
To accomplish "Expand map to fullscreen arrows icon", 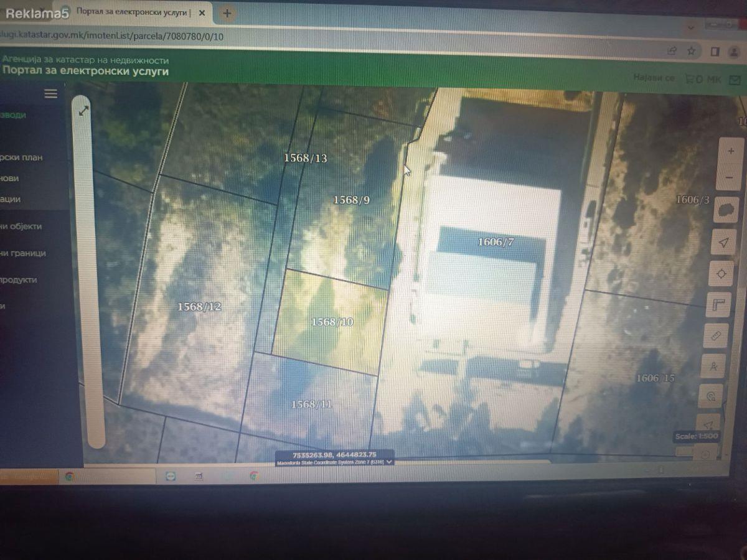I will tap(83, 111).
